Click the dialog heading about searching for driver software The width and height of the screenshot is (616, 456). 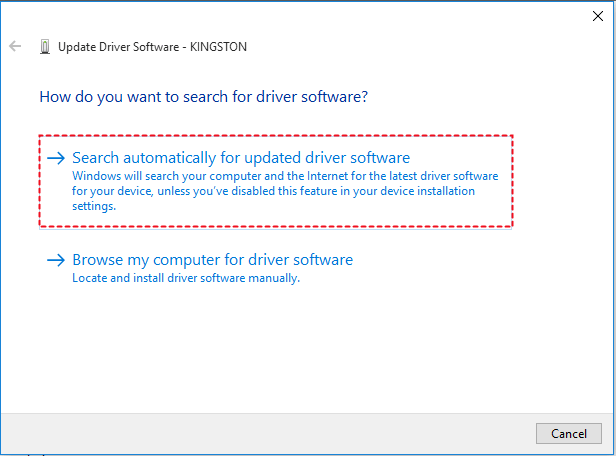click(204, 97)
